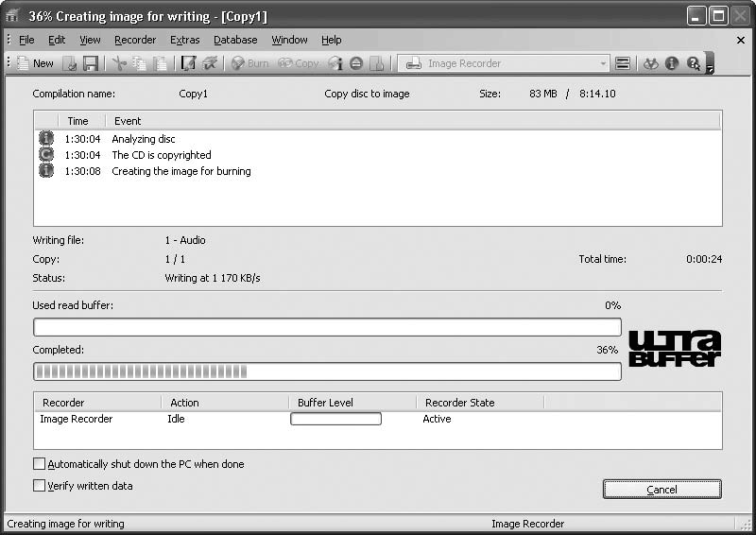Click the Completed progress bar
The image size is (756, 535).
coord(327,371)
